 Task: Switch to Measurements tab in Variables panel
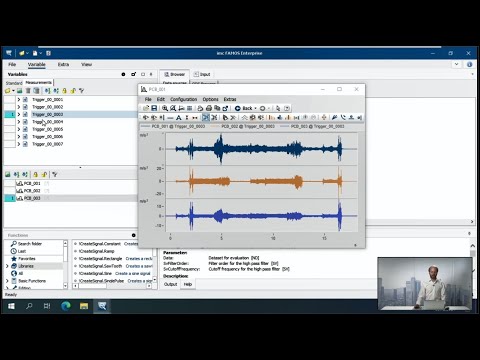tap(39, 82)
